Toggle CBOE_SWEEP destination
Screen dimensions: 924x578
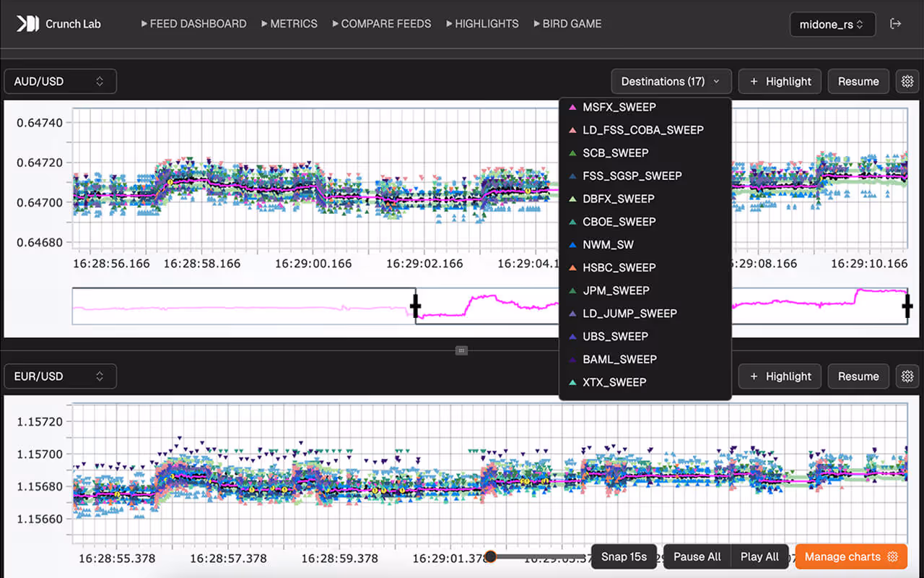(x=645, y=222)
